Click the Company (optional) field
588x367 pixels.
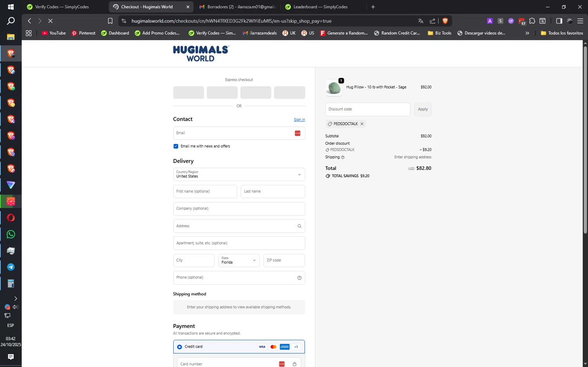pos(239,209)
